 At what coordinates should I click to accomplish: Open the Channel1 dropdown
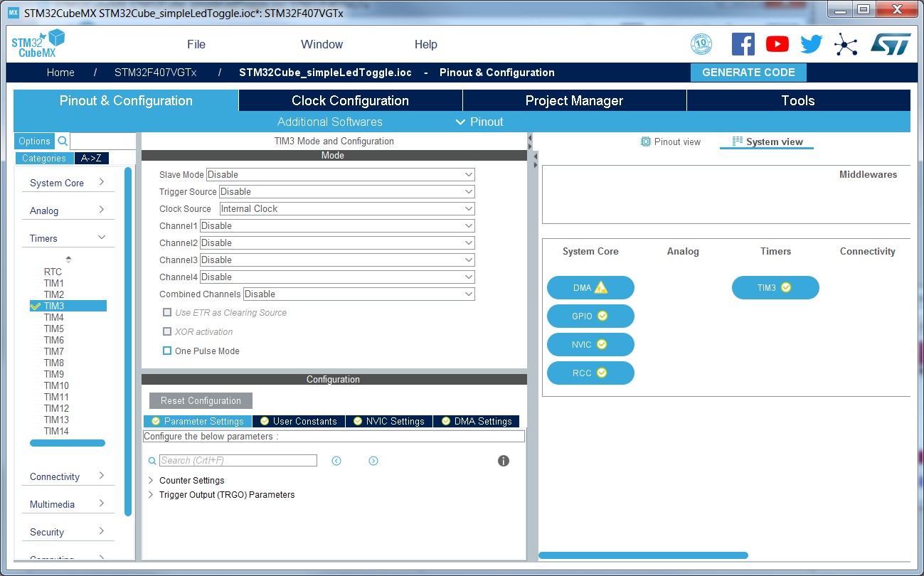(337, 225)
